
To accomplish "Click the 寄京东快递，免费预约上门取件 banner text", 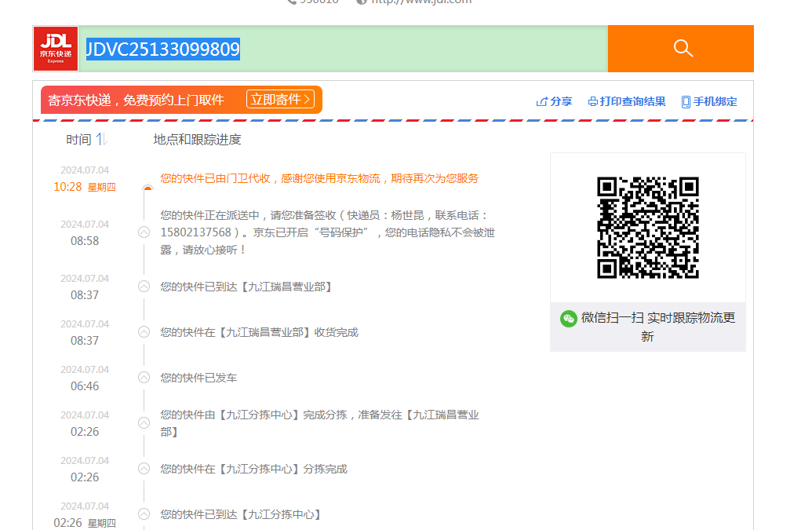I will point(137,100).
